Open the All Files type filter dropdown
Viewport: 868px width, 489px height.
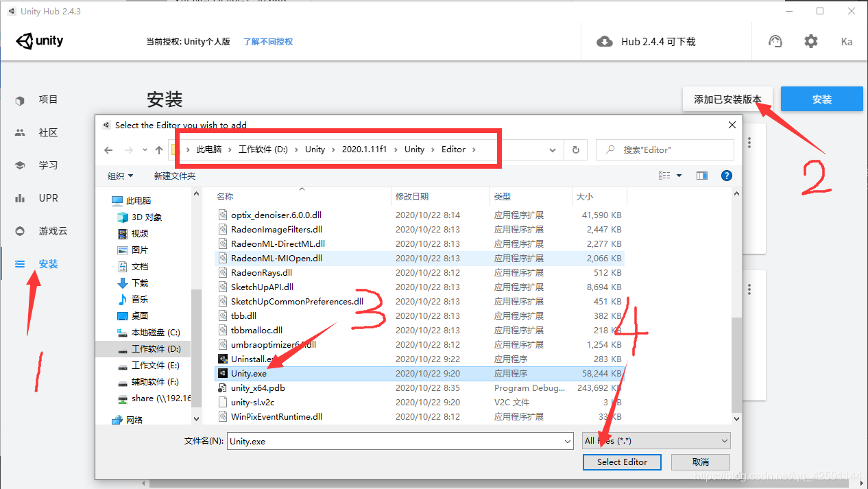656,441
